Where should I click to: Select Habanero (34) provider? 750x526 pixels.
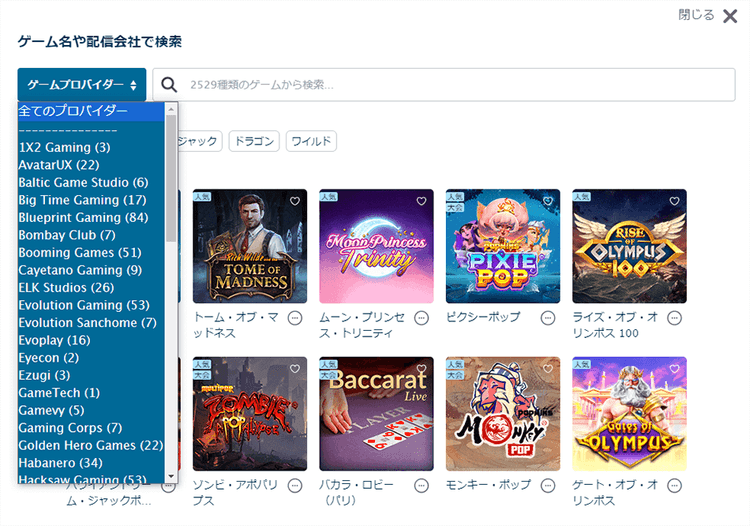coord(91,463)
